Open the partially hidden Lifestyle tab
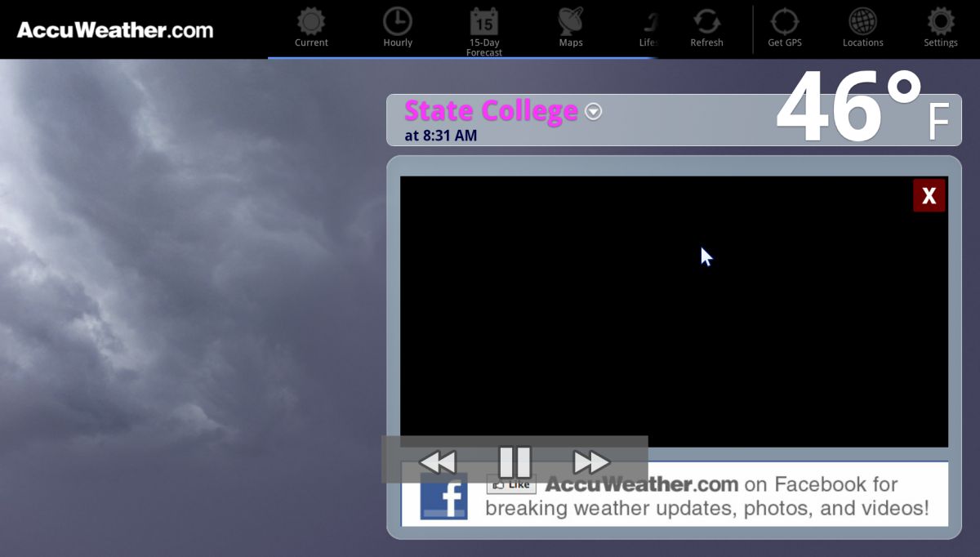980x557 pixels. tap(649, 28)
